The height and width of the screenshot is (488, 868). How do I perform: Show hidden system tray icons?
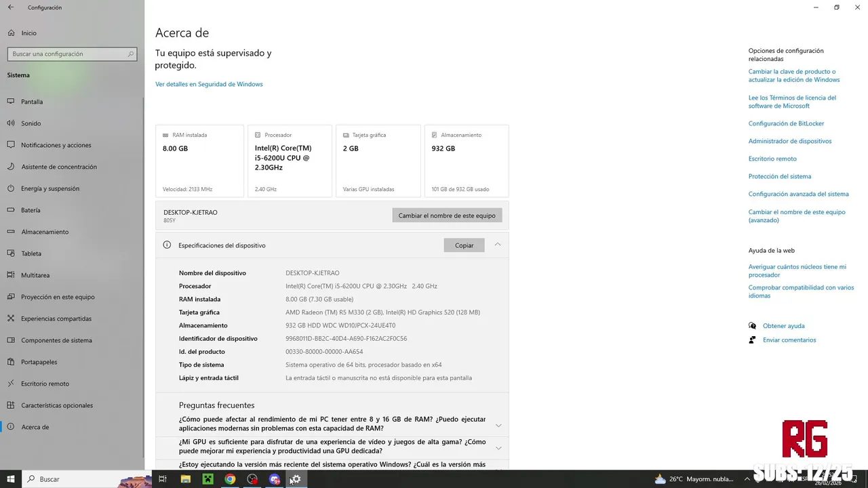click(x=746, y=479)
